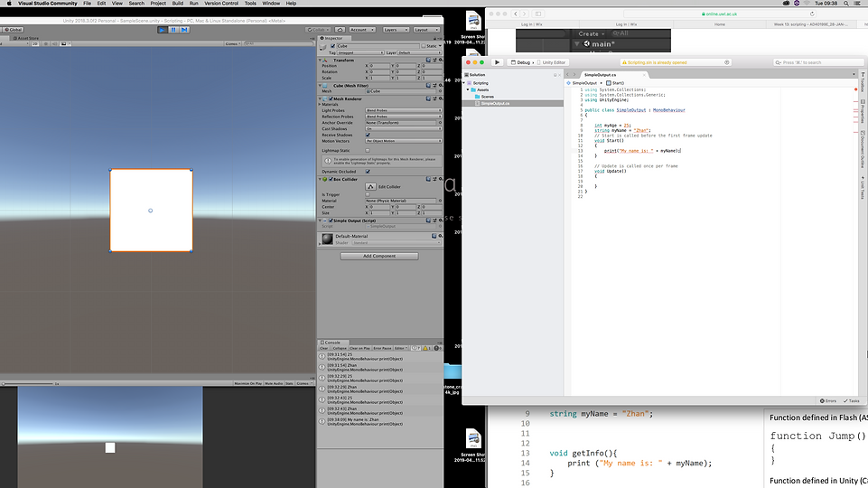The width and height of the screenshot is (868, 488).
Task: Enable the Is Trigger checkbox
Action: pos(368,194)
